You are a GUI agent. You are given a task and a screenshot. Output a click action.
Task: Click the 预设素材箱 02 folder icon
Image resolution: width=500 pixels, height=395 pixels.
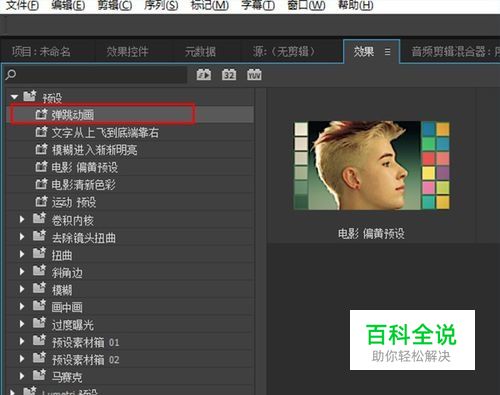click(x=39, y=358)
